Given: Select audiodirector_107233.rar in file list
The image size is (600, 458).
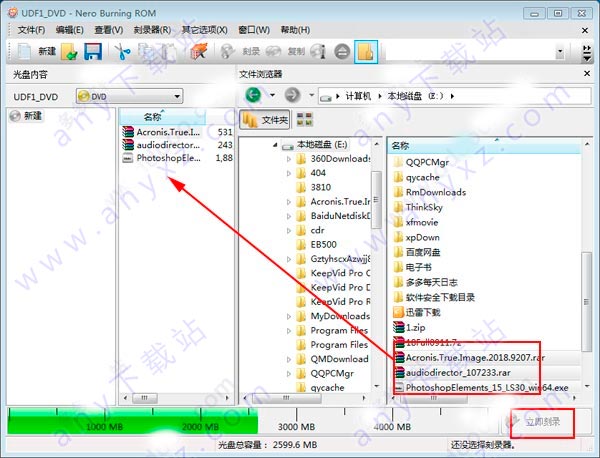Looking at the screenshot, I should 458,372.
